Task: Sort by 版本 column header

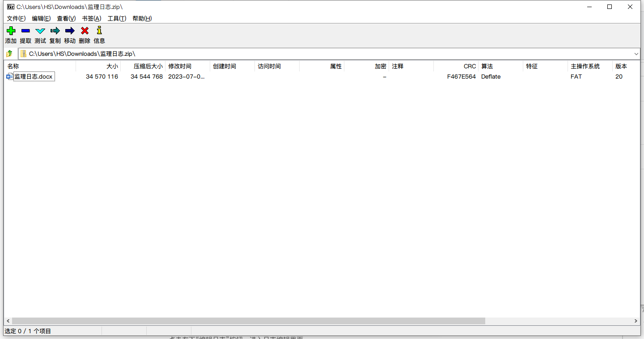Action: (626, 66)
